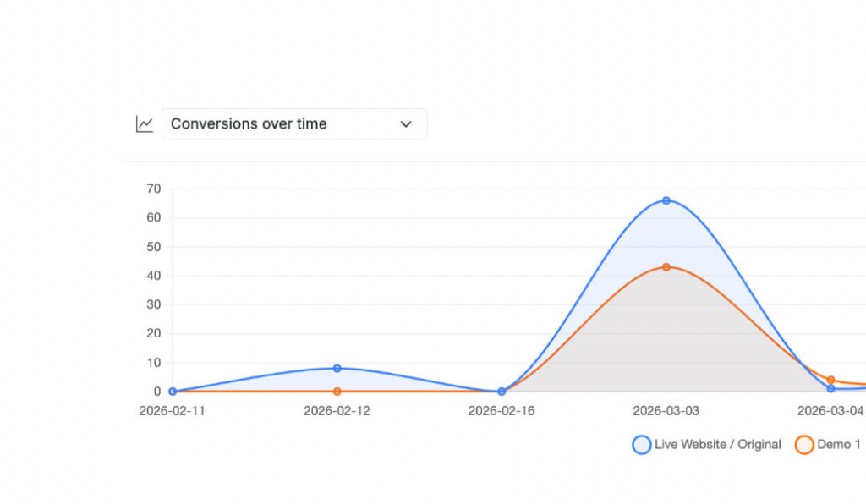This screenshot has height=504, width=866.
Task: Click the orange data point on 2026-02-12
Action: (x=337, y=392)
